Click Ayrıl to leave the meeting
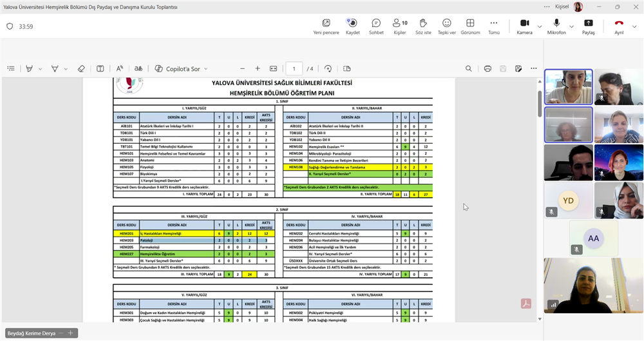Screen dimensions: 644x341 (x=619, y=26)
